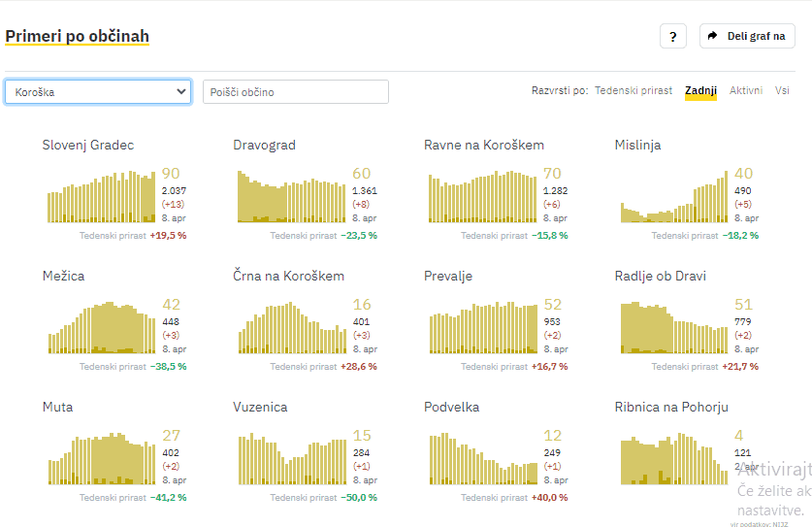Image resolution: width=812 pixels, height=527 pixels.
Task: Open the Slovenj Gradec bar chart
Action: (101, 197)
